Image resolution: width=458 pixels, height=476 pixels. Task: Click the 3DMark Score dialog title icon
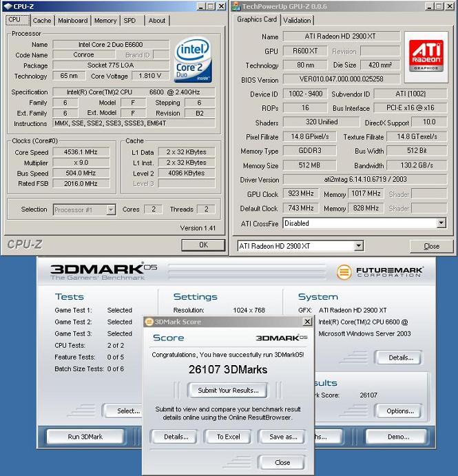click(x=149, y=322)
